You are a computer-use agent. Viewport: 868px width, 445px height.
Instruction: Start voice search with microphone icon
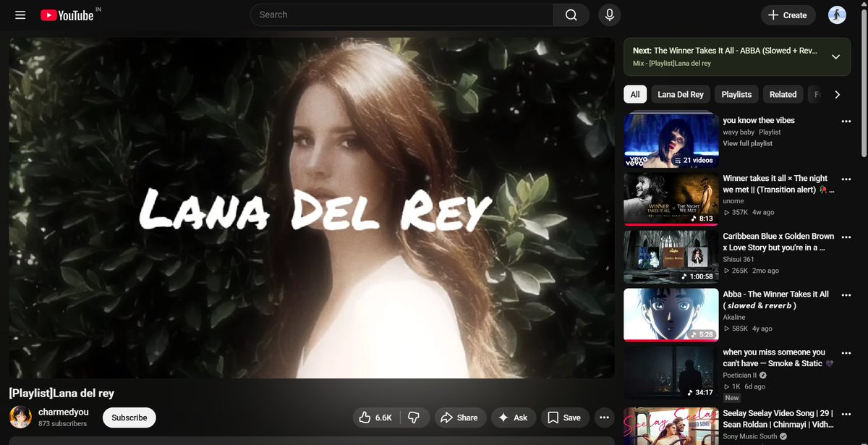pos(610,14)
